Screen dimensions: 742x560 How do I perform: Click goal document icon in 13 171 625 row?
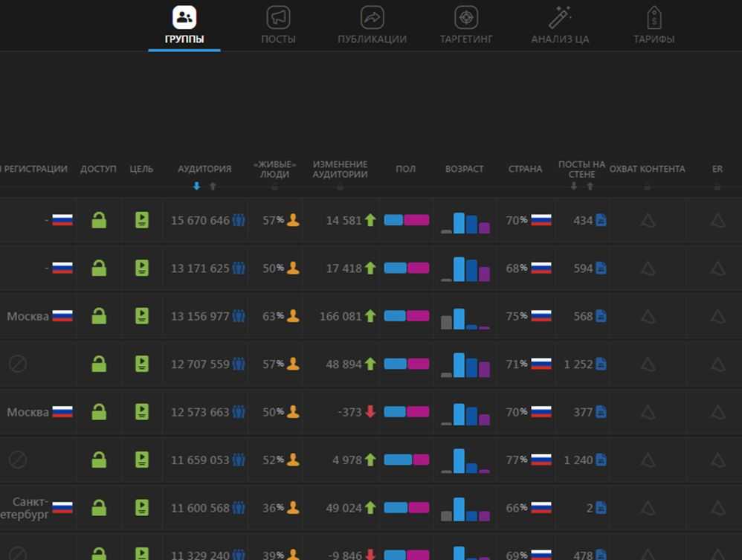pos(141,268)
